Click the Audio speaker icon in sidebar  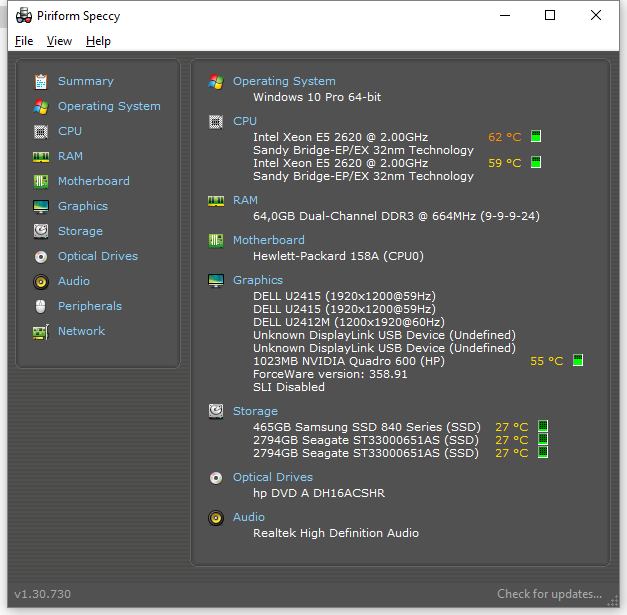[x=41, y=282]
